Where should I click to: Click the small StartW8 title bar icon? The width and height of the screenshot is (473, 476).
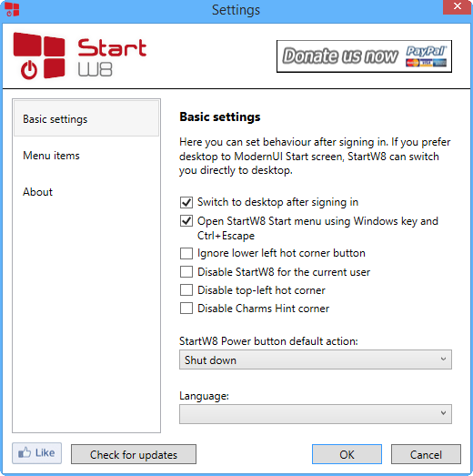point(12,9)
